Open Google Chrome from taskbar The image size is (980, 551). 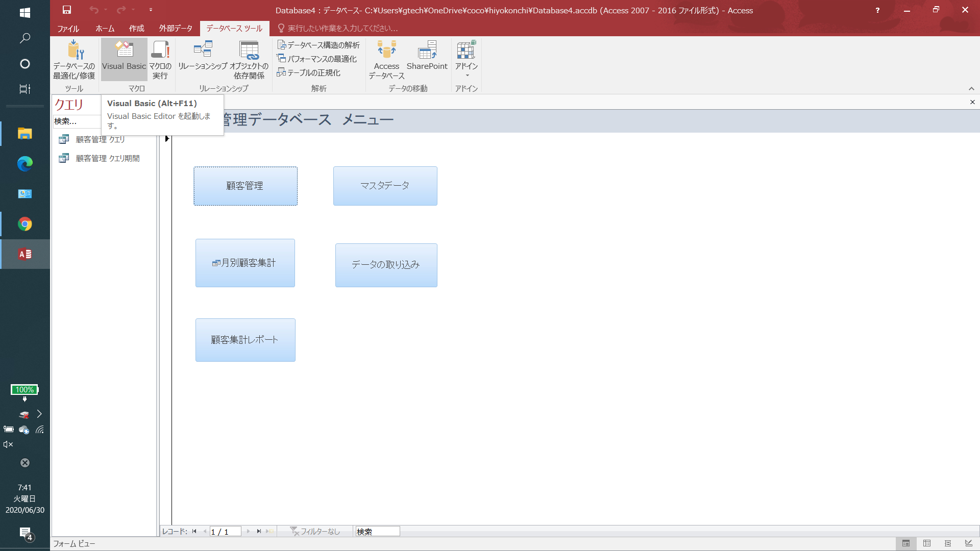click(x=24, y=224)
